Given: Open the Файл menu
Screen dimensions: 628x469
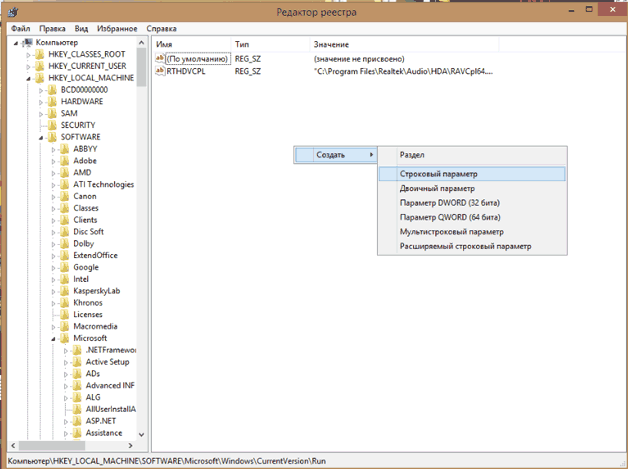Looking at the screenshot, I should pos(20,28).
